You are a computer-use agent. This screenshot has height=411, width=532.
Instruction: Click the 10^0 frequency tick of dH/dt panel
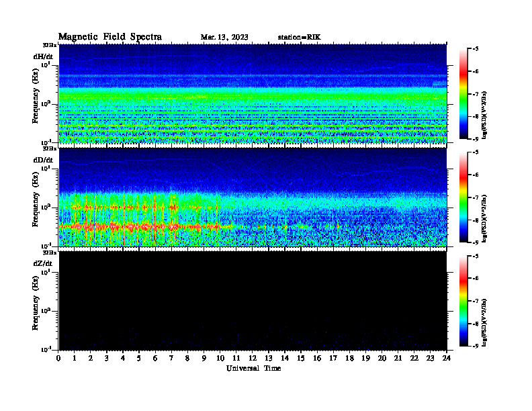pyautogui.click(x=46, y=103)
